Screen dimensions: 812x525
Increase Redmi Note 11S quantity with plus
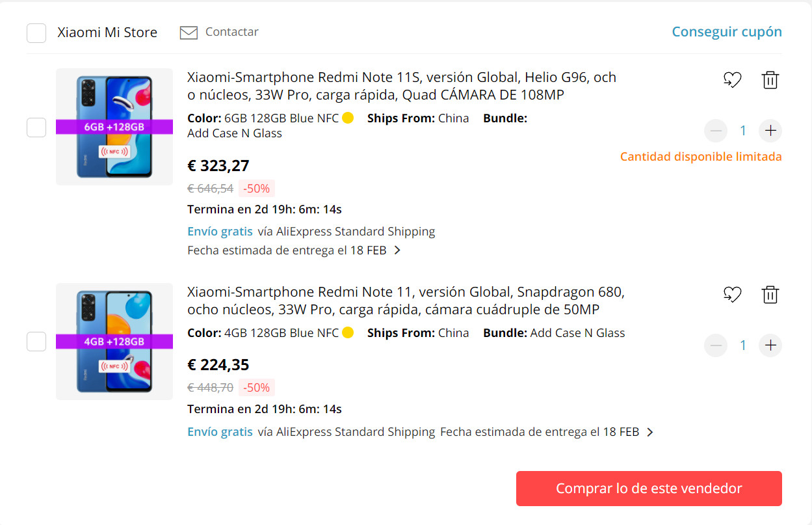[770, 131]
